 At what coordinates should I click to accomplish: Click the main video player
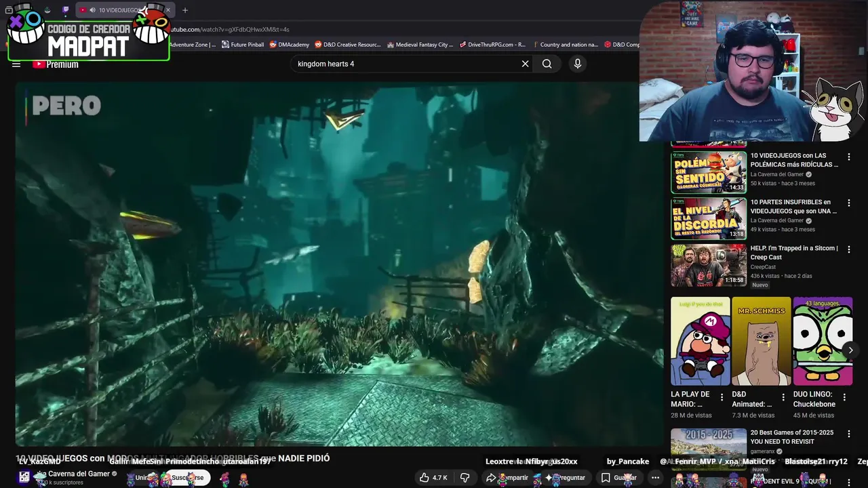339,264
